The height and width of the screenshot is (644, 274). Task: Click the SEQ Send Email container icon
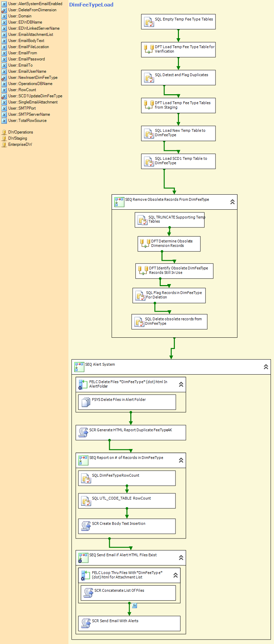[x=83, y=558]
